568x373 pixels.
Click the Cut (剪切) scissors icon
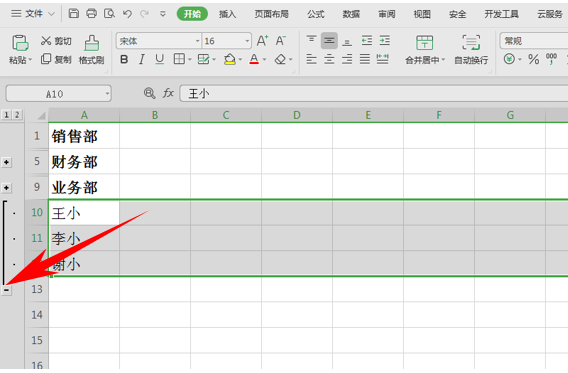click(46, 41)
